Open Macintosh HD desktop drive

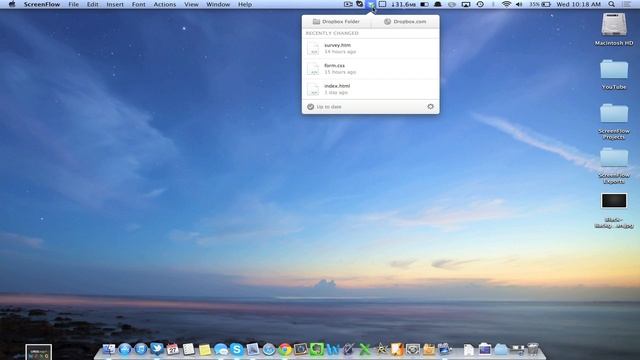614,24
